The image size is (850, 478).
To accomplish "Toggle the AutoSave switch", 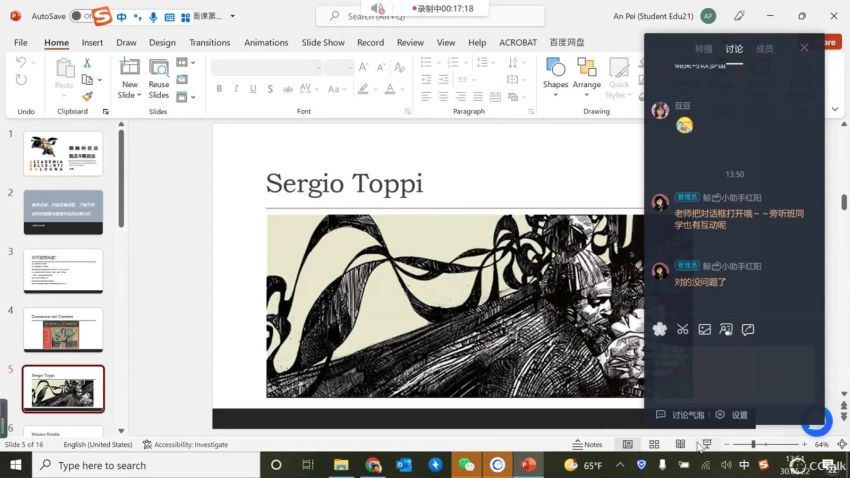I will tap(80, 16).
